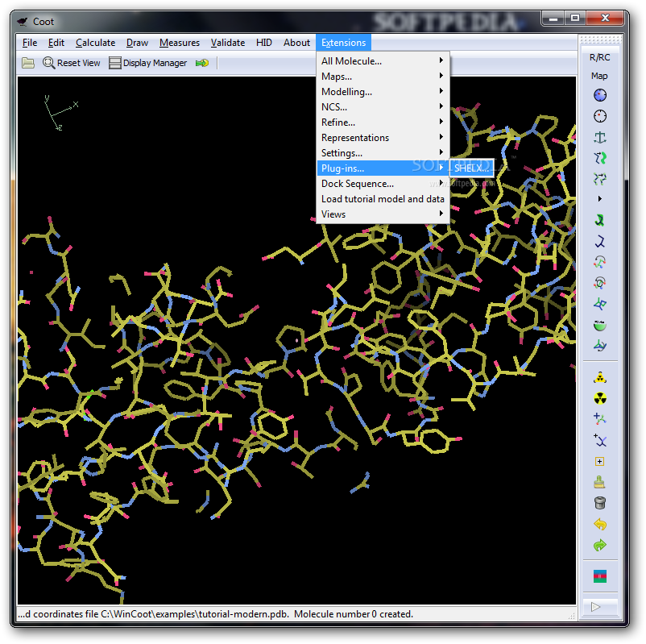646x644 pixels.
Task: Click the green Redo arrow
Action: click(600, 546)
